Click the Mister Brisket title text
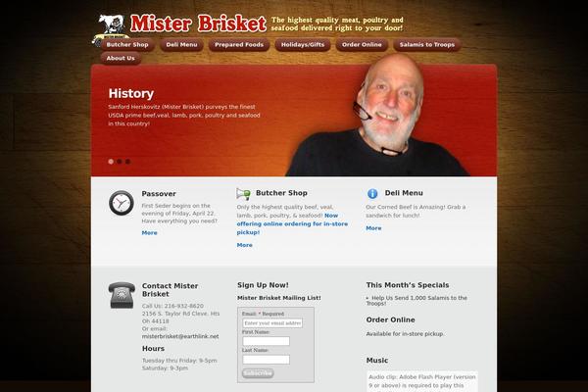The image size is (588, 392). coord(198,24)
